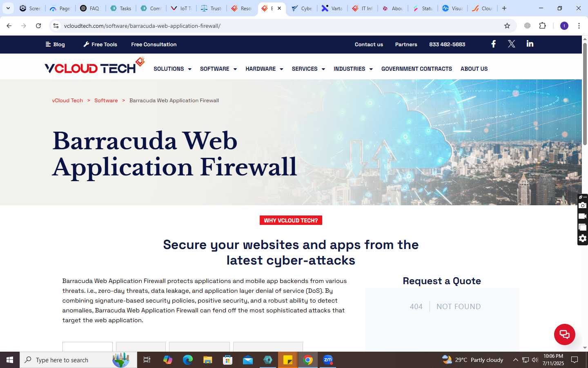This screenshot has width=588, height=368.
Task: Open the X (Twitter) social icon
Action: click(511, 44)
